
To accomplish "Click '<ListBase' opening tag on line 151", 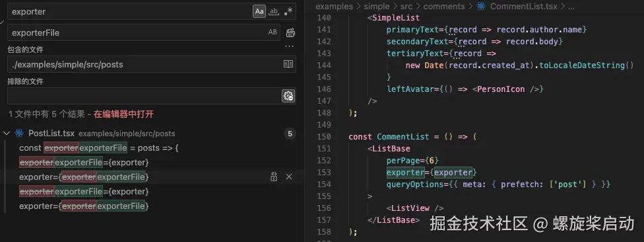I will (x=389, y=149).
